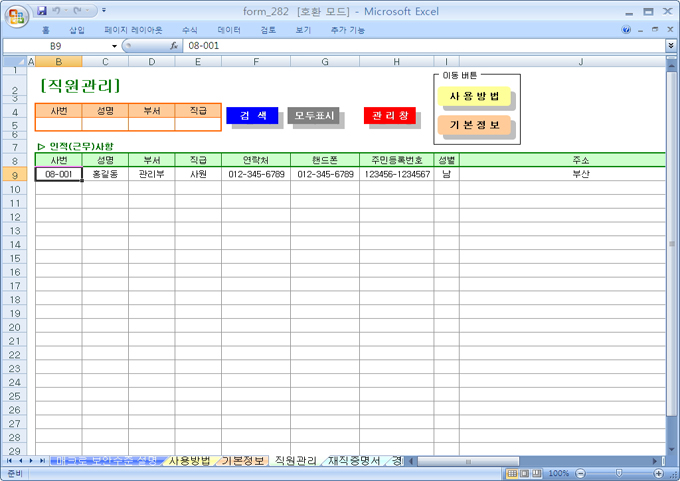Expand the formula bar
This screenshot has height=481, width=680.
click(x=670, y=46)
